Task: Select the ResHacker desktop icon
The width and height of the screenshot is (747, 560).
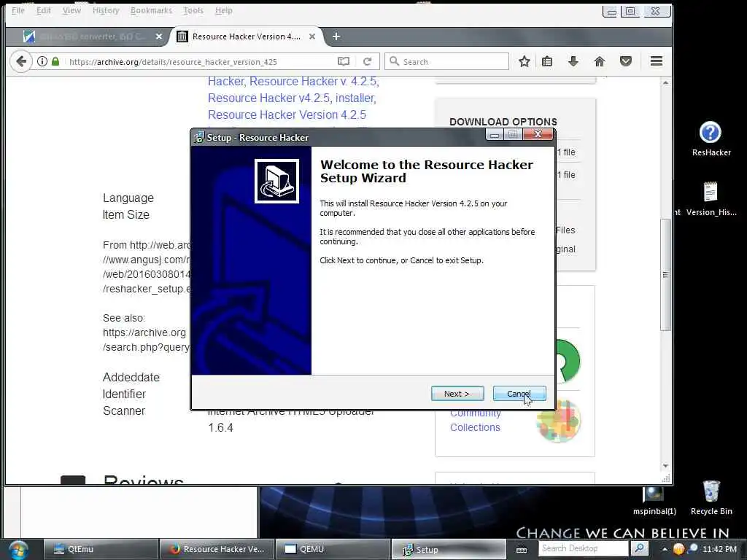Action: click(x=711, y=139)
